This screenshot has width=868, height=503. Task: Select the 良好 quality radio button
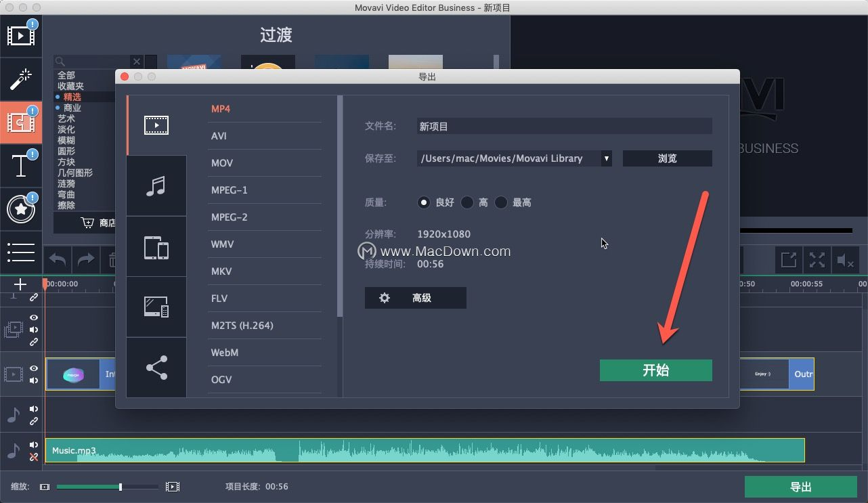(x=424, y=202)
